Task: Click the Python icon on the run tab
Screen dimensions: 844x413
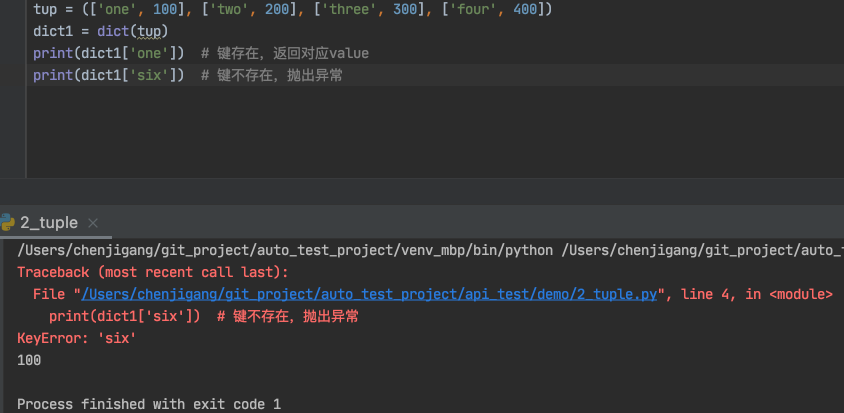Action: pyautogui.click(x=7, y=222)
